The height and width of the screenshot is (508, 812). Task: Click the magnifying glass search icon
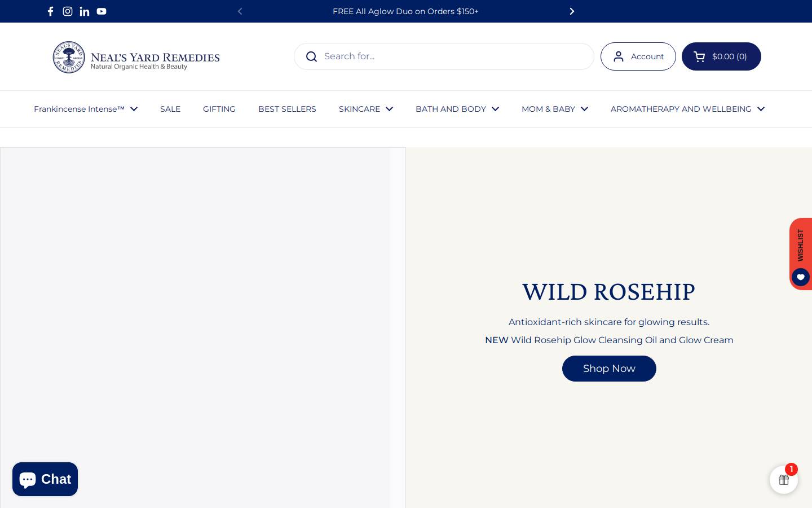click(311, 56)
